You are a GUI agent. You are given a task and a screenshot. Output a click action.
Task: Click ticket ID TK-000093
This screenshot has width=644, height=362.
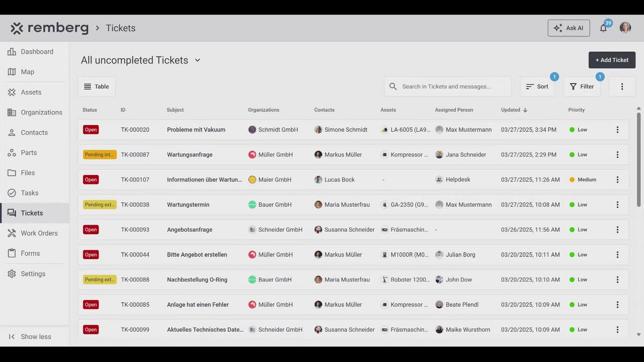pos(135,230)
